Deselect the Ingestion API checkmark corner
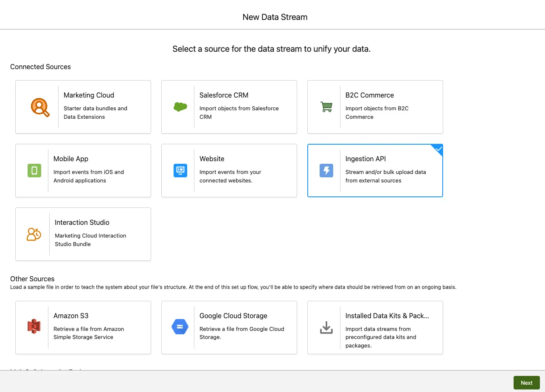This screenshot has height=392, width=545. 438,149
